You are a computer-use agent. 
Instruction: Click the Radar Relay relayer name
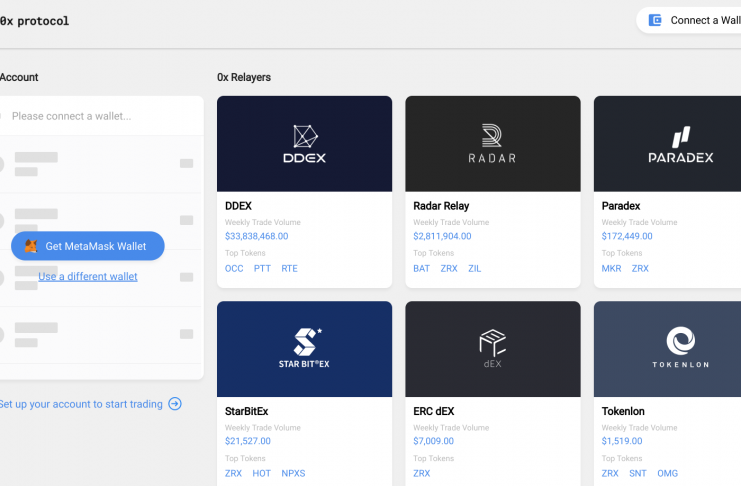441,206
